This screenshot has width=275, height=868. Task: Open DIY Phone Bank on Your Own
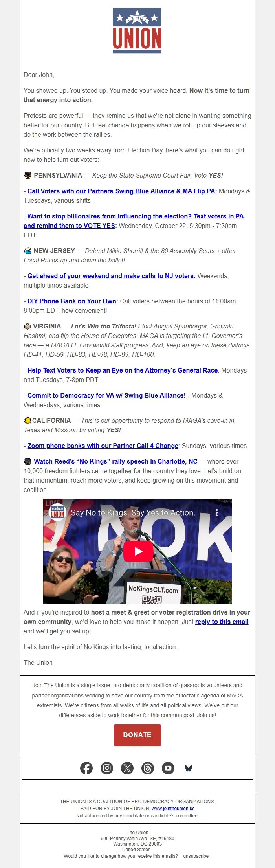72,301
